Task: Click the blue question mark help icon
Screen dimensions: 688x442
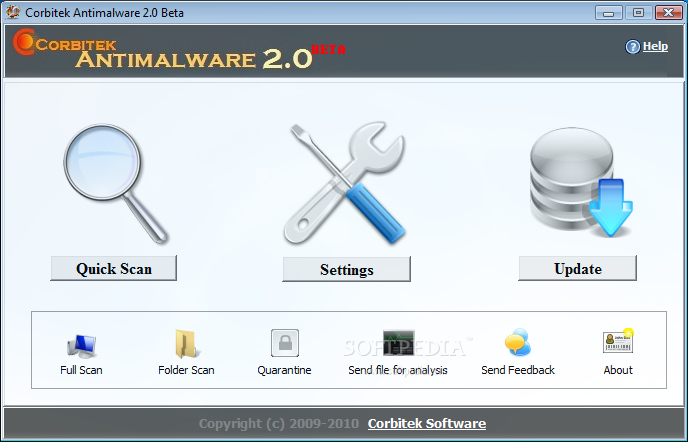Action: (x=632, y=47)
